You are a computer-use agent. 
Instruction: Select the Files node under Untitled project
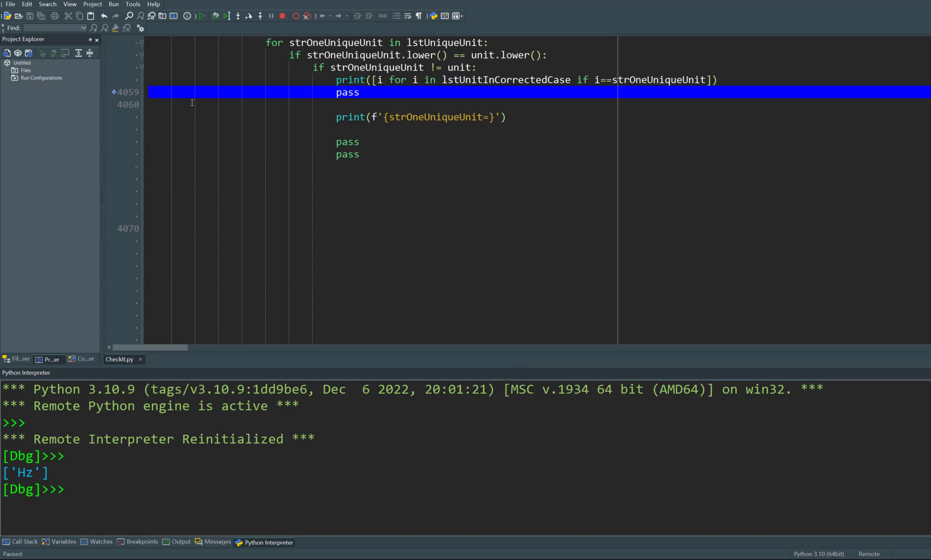25,70
